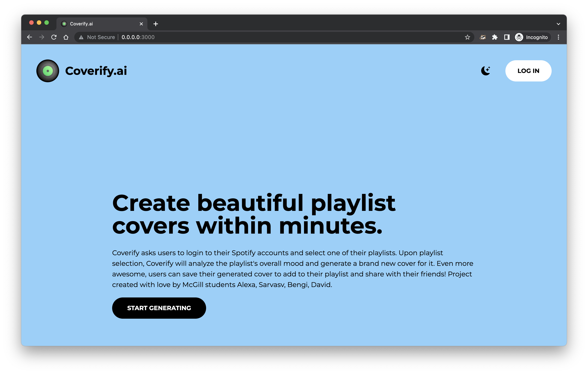
Task: Reload the page
Action: click(54, 37)
